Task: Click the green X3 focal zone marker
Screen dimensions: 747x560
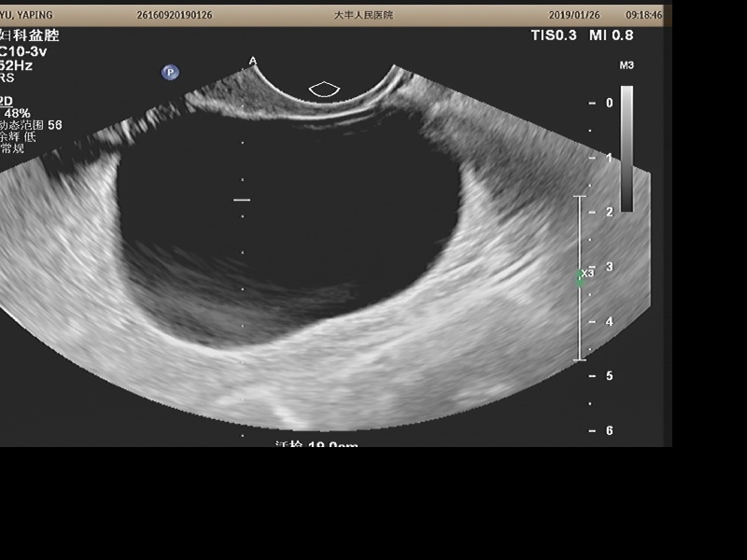Action: [x=582, y=275]
